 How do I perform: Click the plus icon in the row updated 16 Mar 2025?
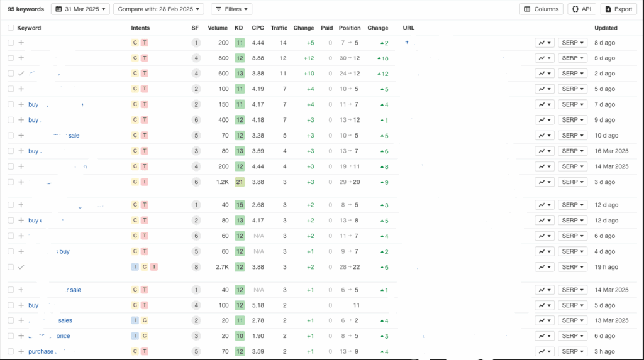click(x=21, y=151)
